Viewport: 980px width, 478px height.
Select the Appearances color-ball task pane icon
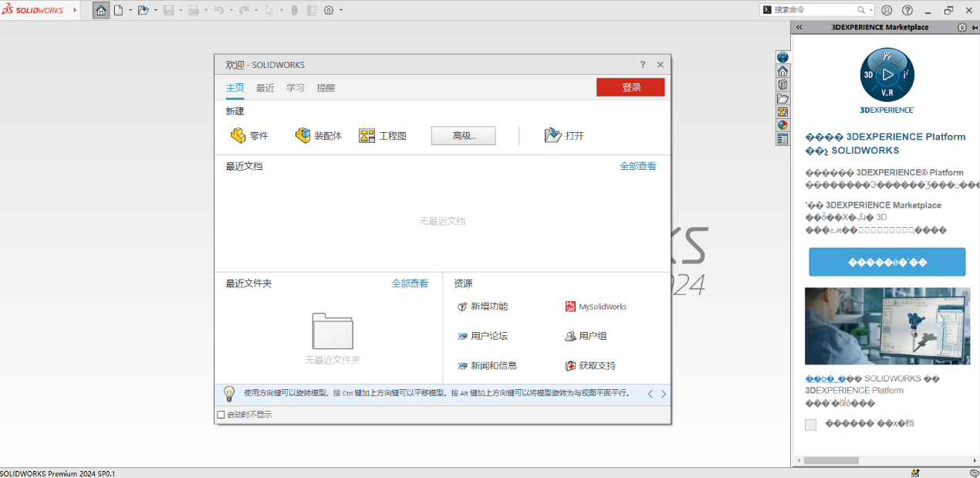tap(782, 125)
